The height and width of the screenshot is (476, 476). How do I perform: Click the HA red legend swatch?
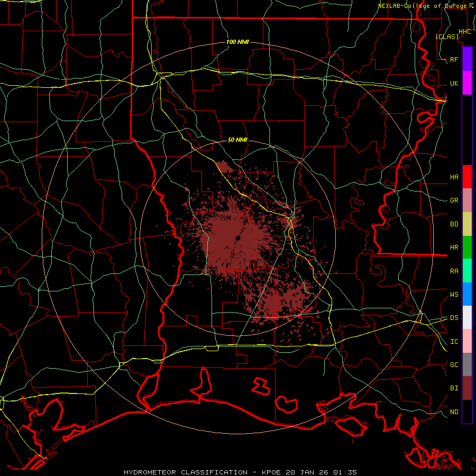pyautogui.click(x=467, y=177)
